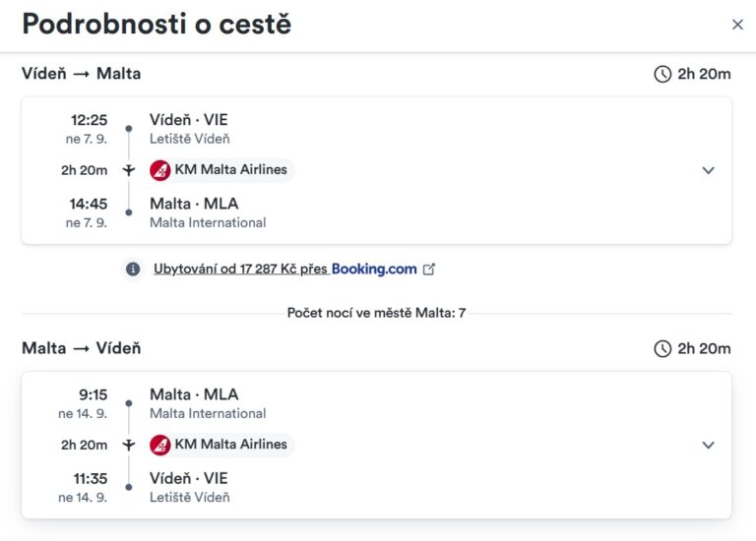Screen dimensions: 756x541
Task: Click the KM Malta Airlines logo on the outbound flight
Action: tap(160, 170)
